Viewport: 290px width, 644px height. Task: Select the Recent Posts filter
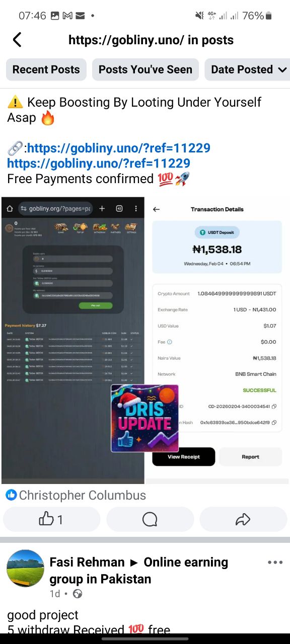(46, 69)
